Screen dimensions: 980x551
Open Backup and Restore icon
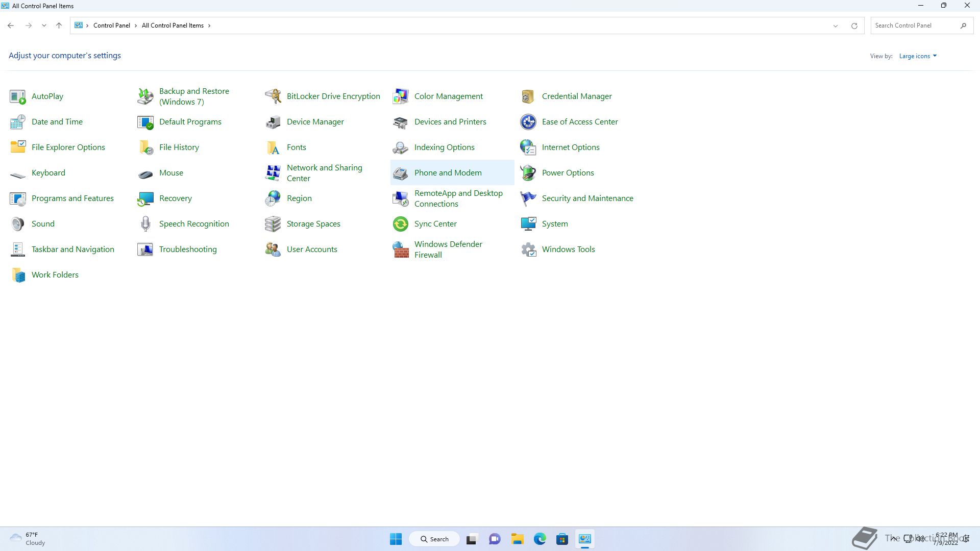click(x=145, y=96)
